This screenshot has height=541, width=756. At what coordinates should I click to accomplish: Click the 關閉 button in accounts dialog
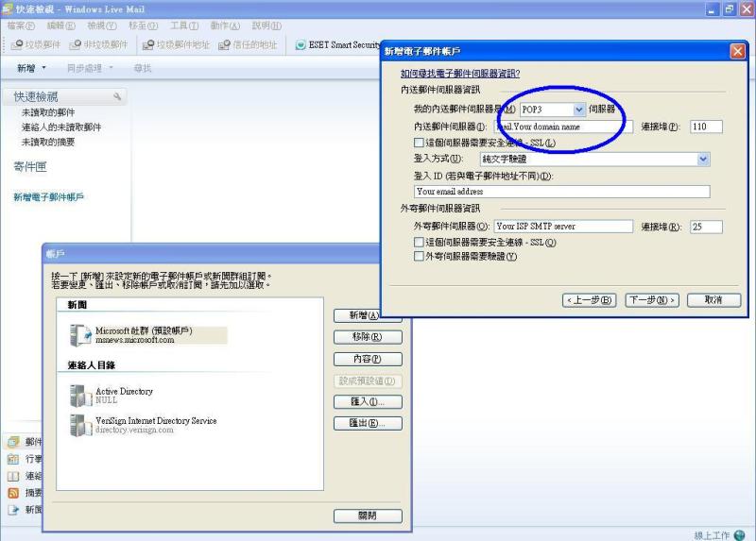point(368,516)
